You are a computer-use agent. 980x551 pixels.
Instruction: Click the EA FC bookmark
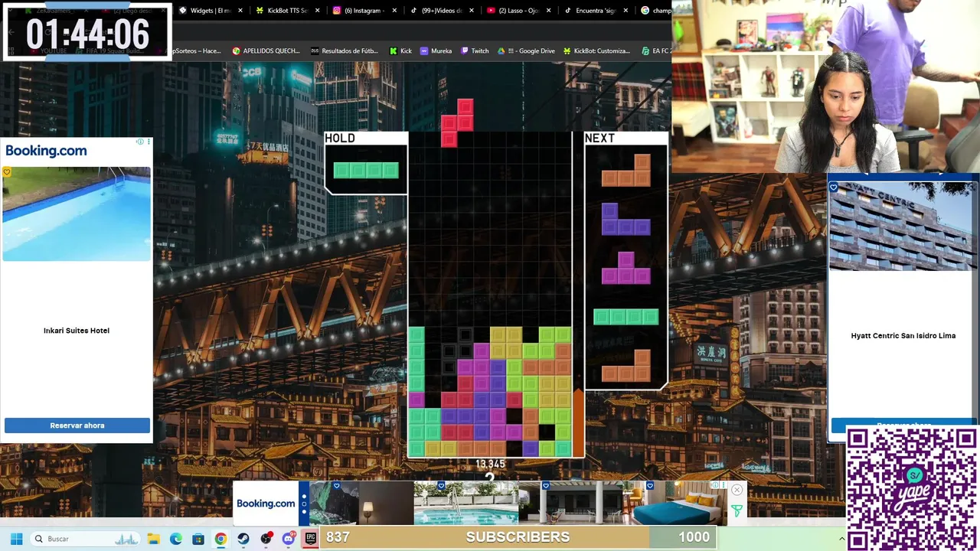coord(656,51)
